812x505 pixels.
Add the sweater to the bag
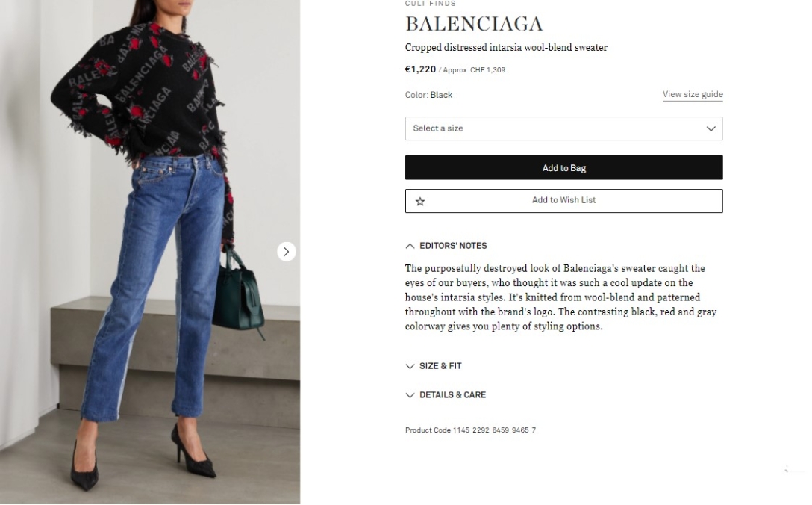coord(563,167)
